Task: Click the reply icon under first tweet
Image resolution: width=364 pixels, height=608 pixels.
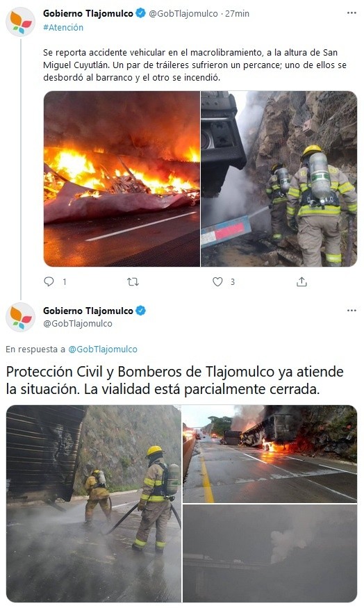Action: pyautogui.click(x=49, y=281)
